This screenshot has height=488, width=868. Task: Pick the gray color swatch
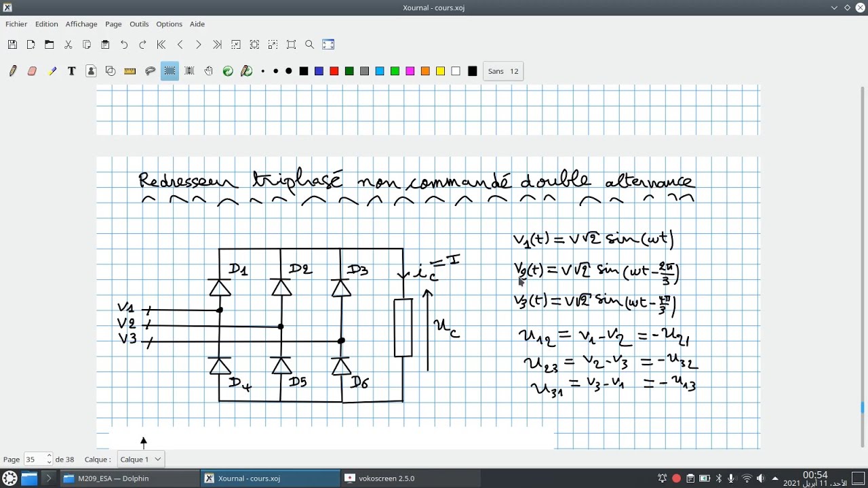tap(364, 71)
